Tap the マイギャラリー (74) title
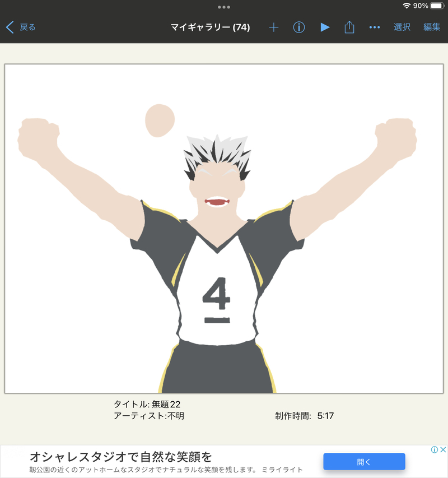448x478 pixels. [x=210, y=27]
